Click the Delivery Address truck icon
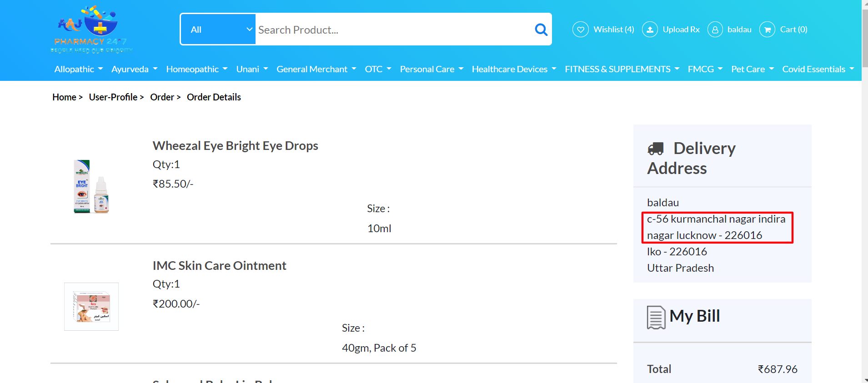 656,149
